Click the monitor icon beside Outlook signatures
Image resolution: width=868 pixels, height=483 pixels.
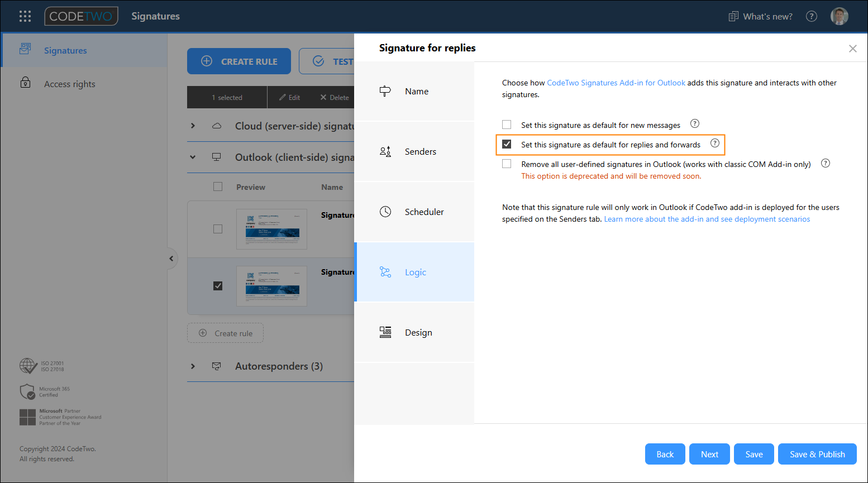coord(217,157)
